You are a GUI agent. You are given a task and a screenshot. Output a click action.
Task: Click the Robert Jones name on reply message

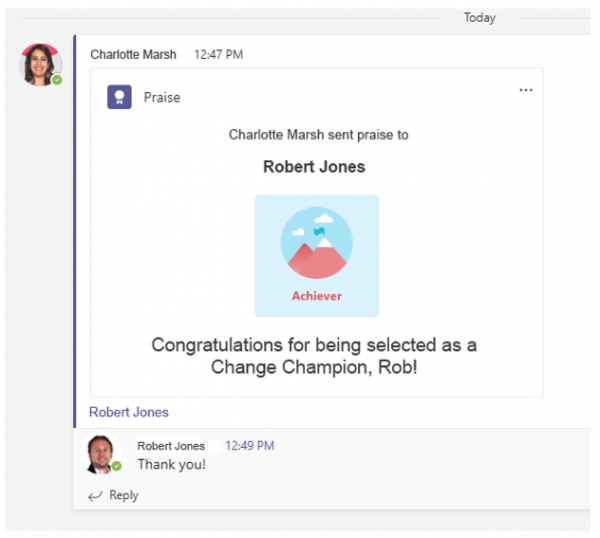tap(171, 446)
